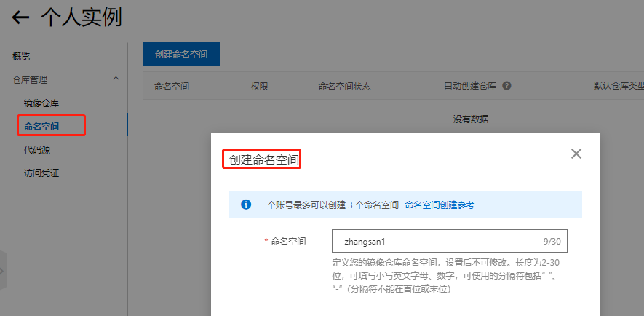
Task: Click the 9/30 character counter
Action: tap(552, 241)
